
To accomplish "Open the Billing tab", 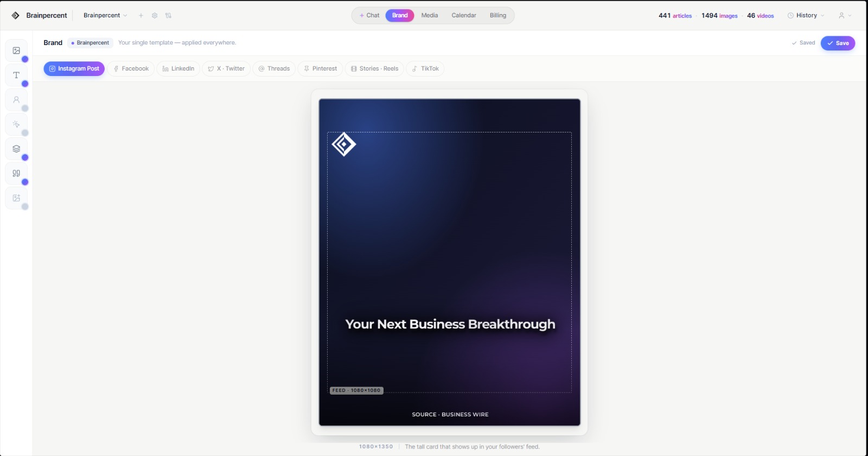I will coord(498,15).
